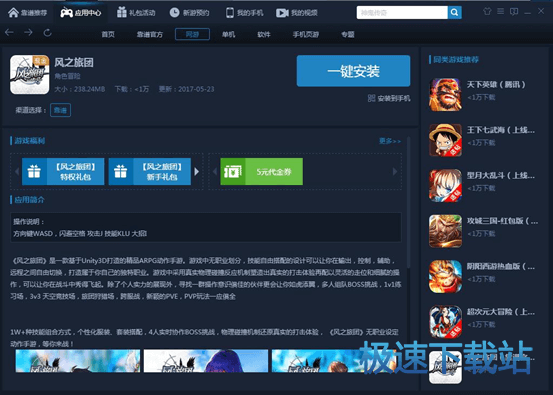Open the 【风之旅团】新手礼包 gift button

click(x=150, y=171)
